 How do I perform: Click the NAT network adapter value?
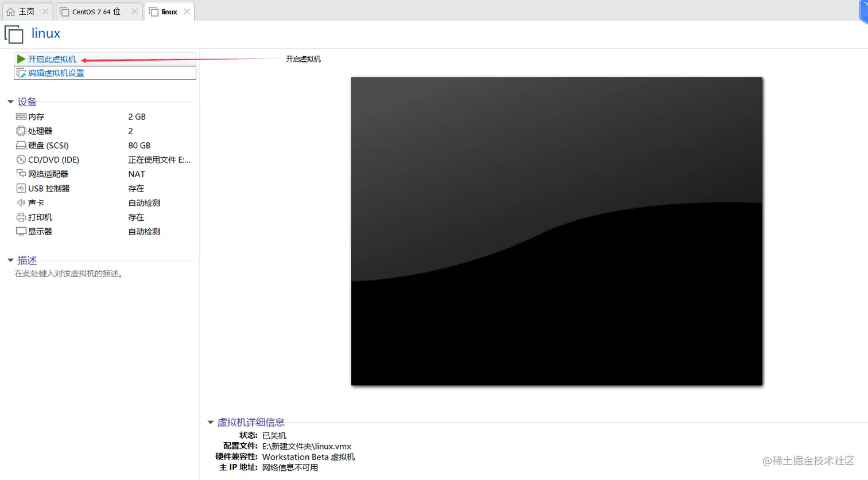pyautogui.click(x=137, y=174)
